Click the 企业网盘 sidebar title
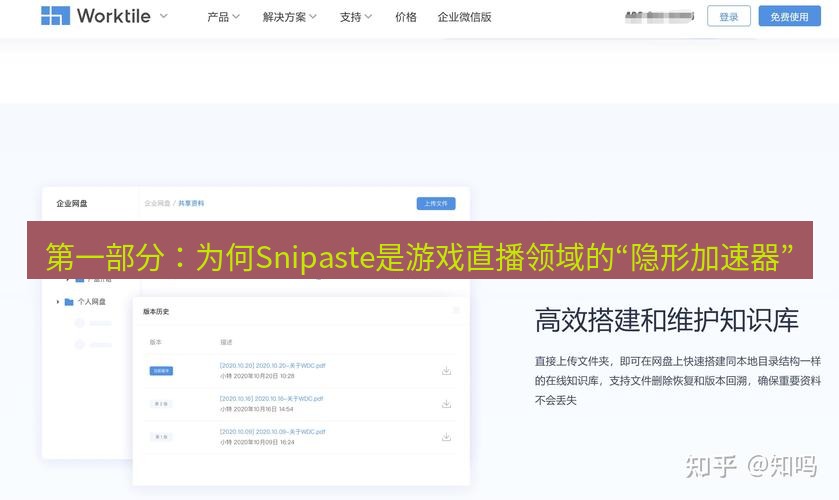Screen dimensions: 839x500 click(72, 203)
